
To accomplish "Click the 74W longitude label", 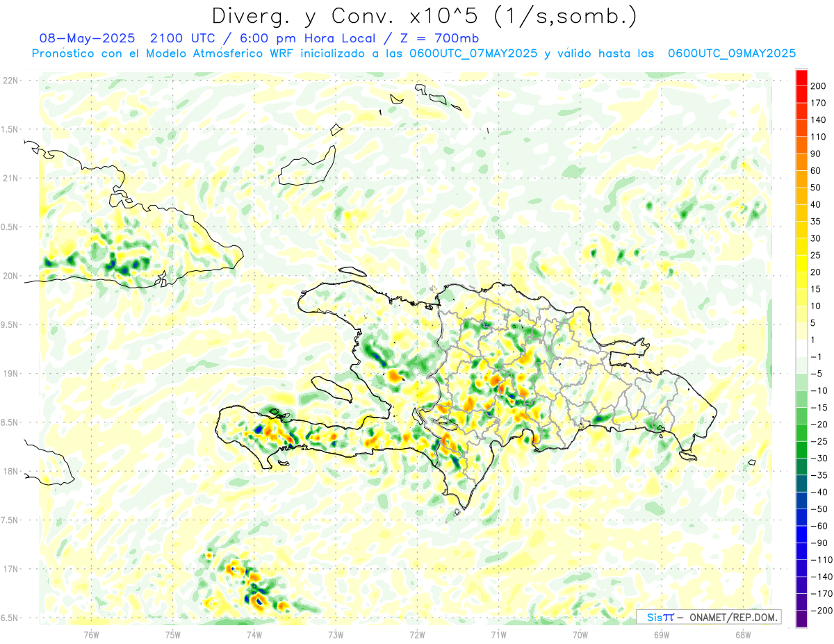I will [x=254, y=635].
